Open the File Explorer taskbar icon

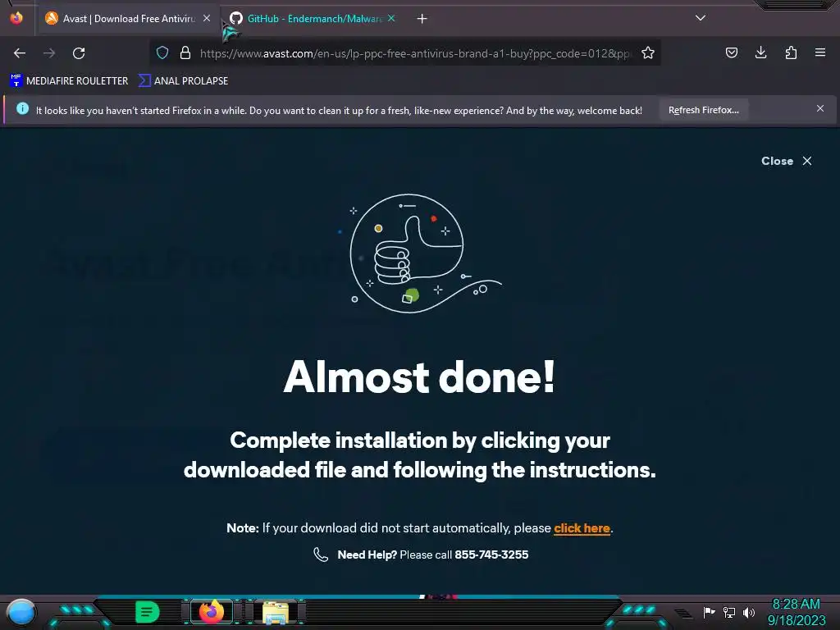276,613
